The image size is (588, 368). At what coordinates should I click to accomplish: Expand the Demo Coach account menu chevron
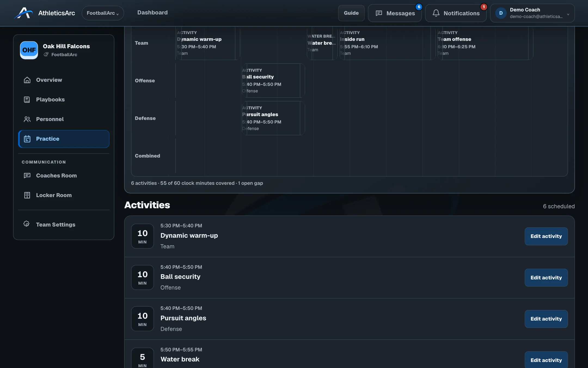coord(568,14)
